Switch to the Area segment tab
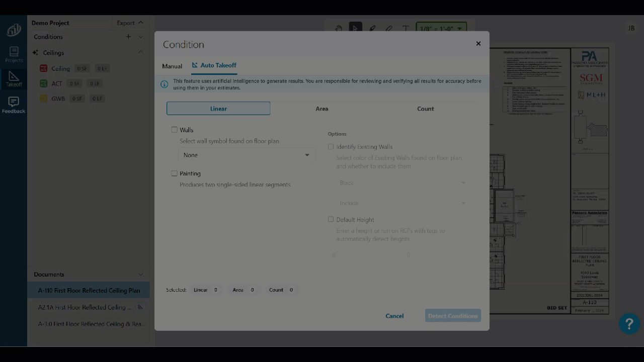 click(322, 109)
